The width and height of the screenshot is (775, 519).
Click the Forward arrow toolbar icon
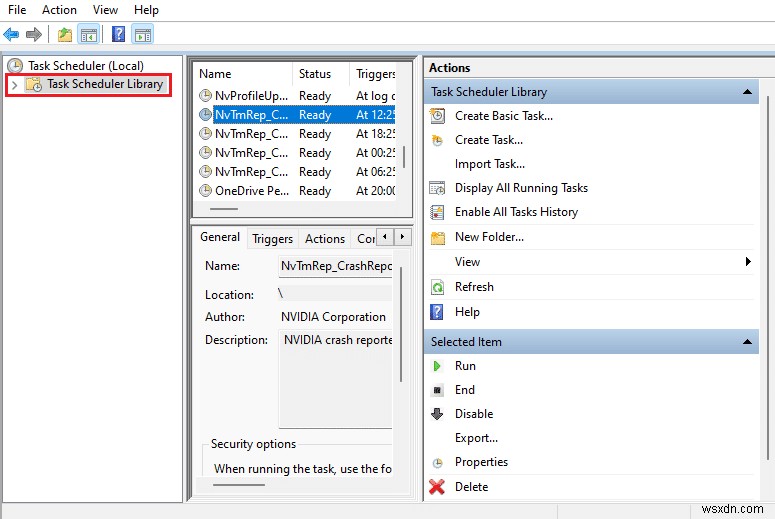pyautogui.click(x=34, y=35)
